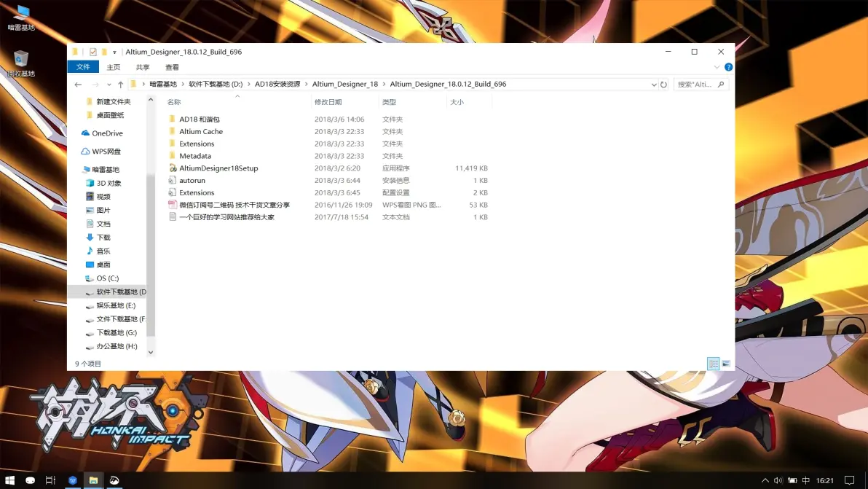This screenshot has height=489, width=868.
Task: Open the 回收基地 recycle bin icon
Action: tap(21, 63)
